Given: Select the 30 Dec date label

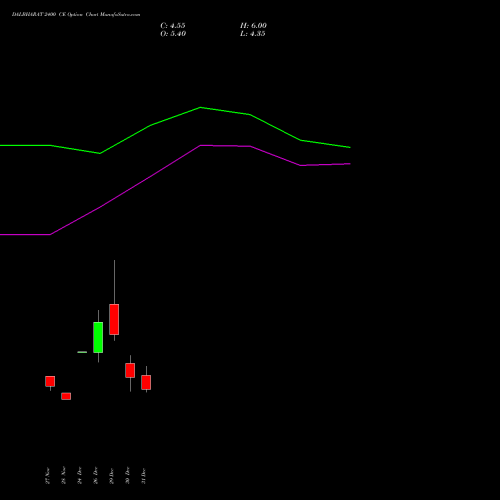Looking at the screenshot, I should (x=127, y=476).
